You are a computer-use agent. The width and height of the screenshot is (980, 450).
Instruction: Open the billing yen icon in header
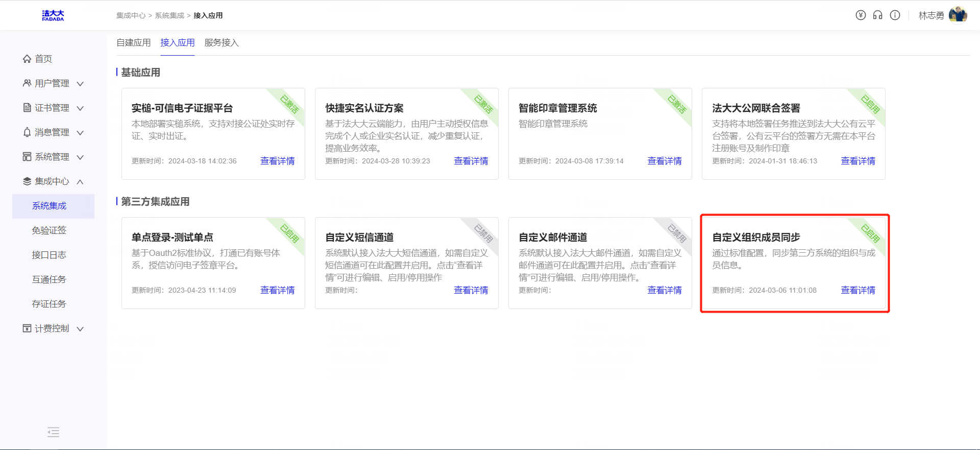(861, 15)
